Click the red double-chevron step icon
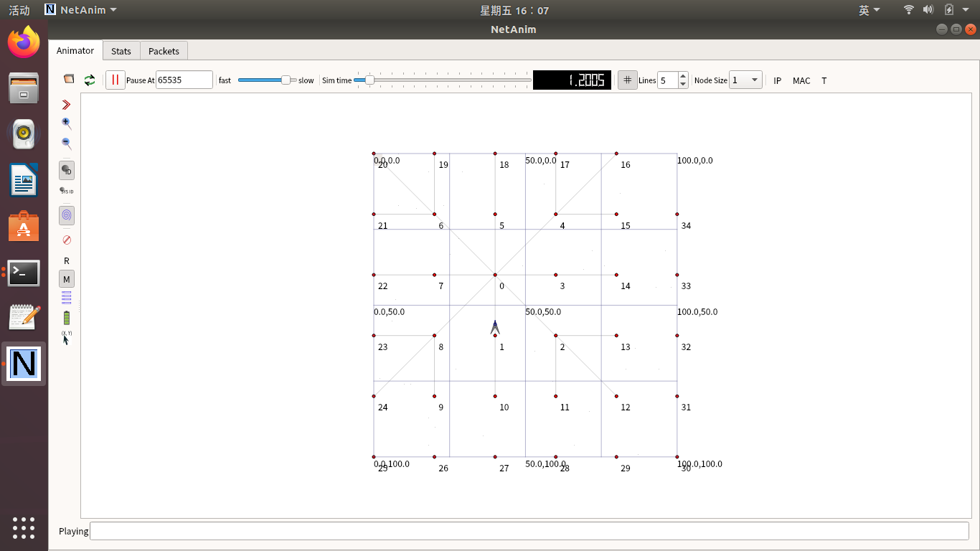This screenshot has height=551, width=980. point(67,105)
